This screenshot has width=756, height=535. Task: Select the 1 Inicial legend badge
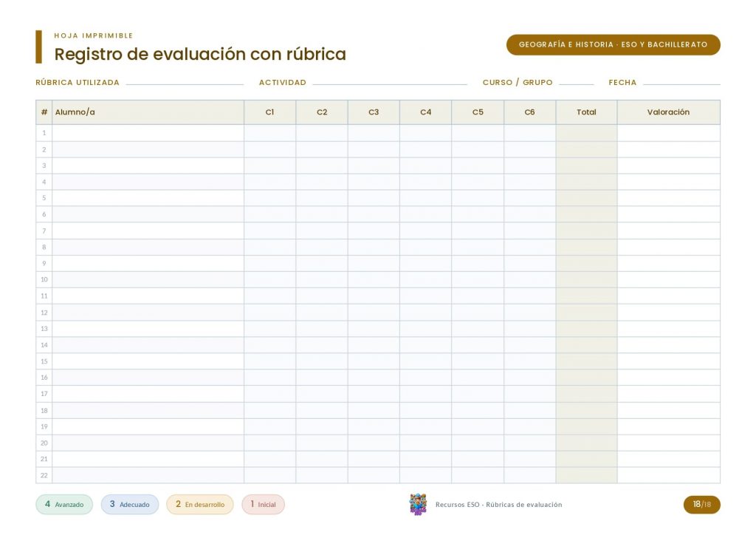(264, 504)
